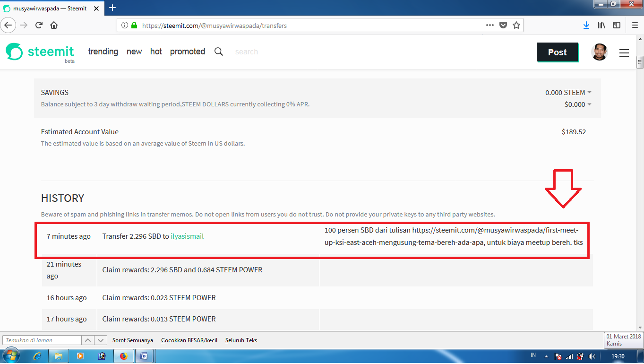The width and height of the screenshot is (644, 364).
Task: Open Firefox application menu
Action: [x=635, y=25]
